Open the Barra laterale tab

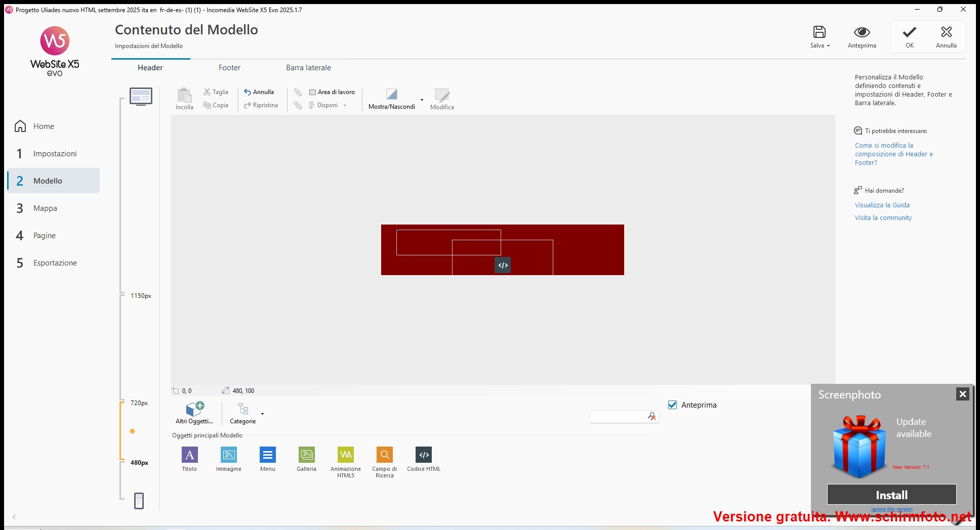coord(308,68)
